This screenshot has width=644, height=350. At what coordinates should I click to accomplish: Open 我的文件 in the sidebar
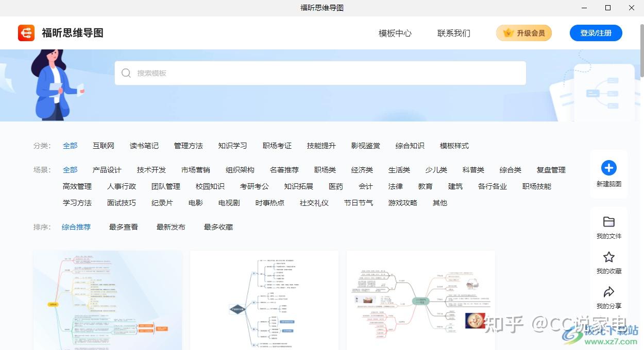(x=609, y=226)
